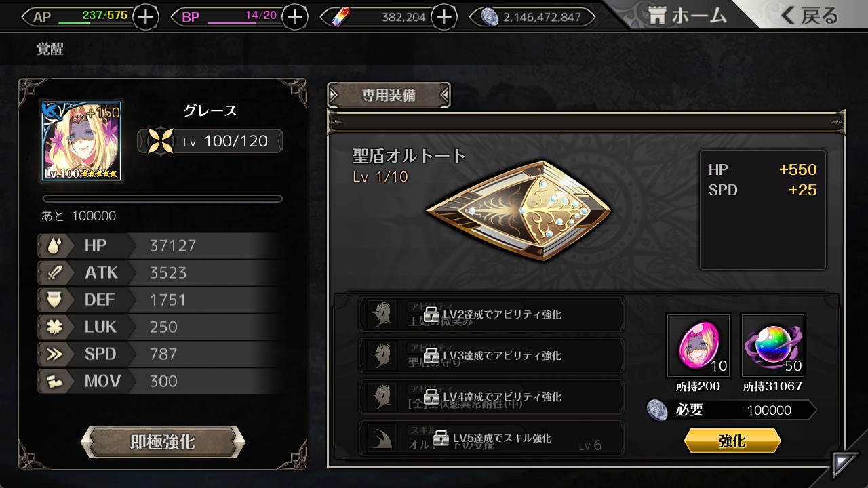The image size is (868, 488).
Task: Select the pink Grace medal material icon
Action: [x=698, y=345]
